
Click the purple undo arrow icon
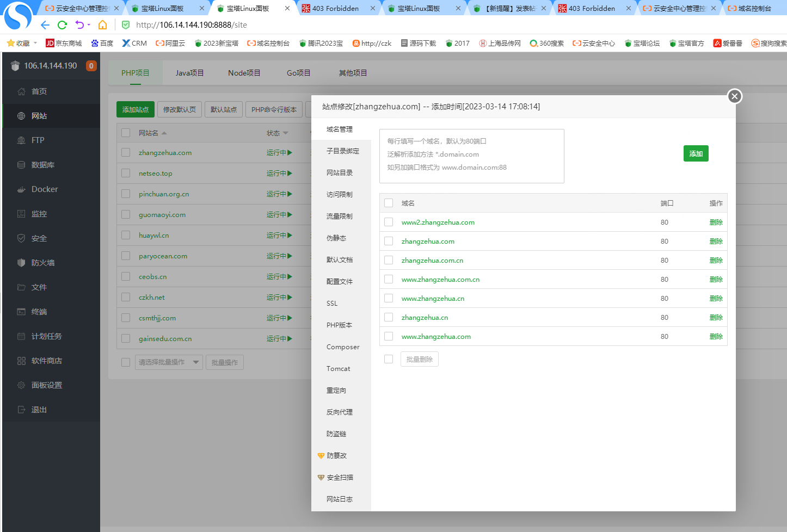pyautogui.click(x=79, y=25)
